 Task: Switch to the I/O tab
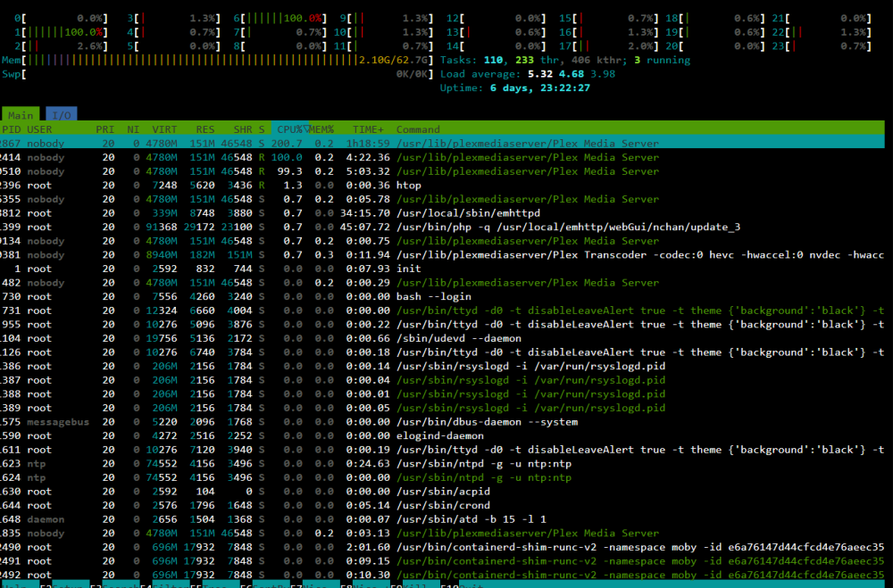click(x=62, y=115)
